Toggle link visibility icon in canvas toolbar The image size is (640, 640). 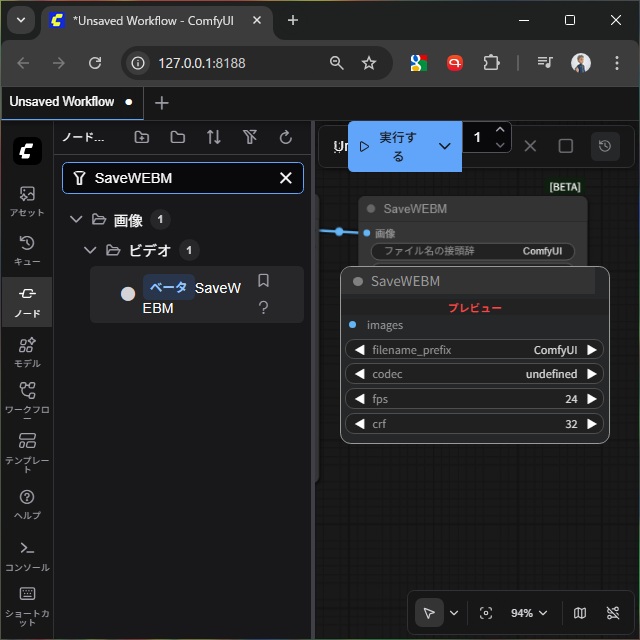pos(613,613)
